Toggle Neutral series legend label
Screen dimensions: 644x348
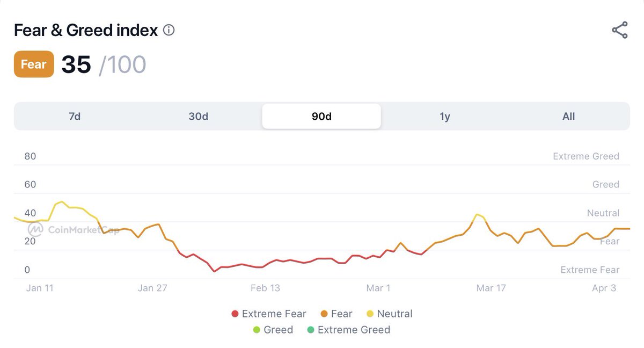click(394, 314)
